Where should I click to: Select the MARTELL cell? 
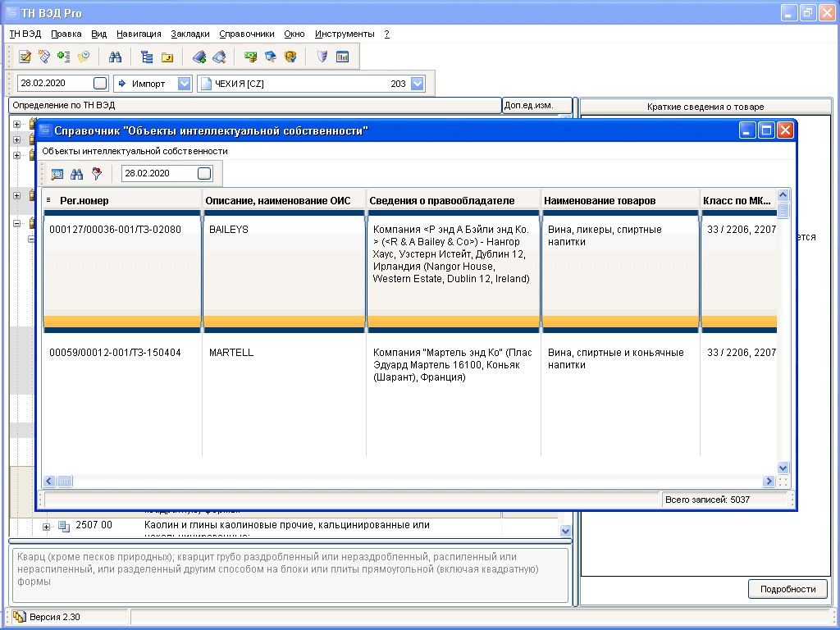[284, 395]
